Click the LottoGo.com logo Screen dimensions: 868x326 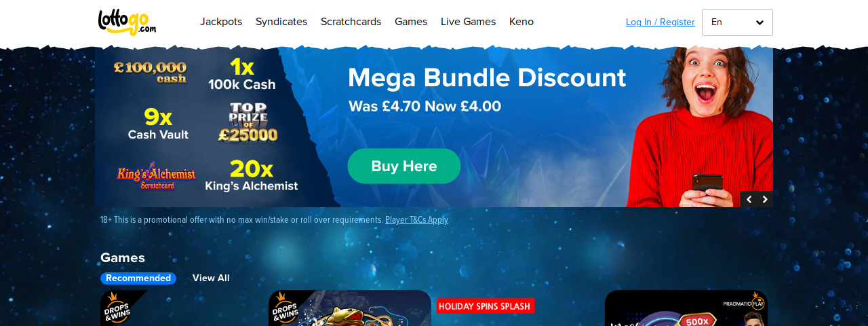(127, 22)
